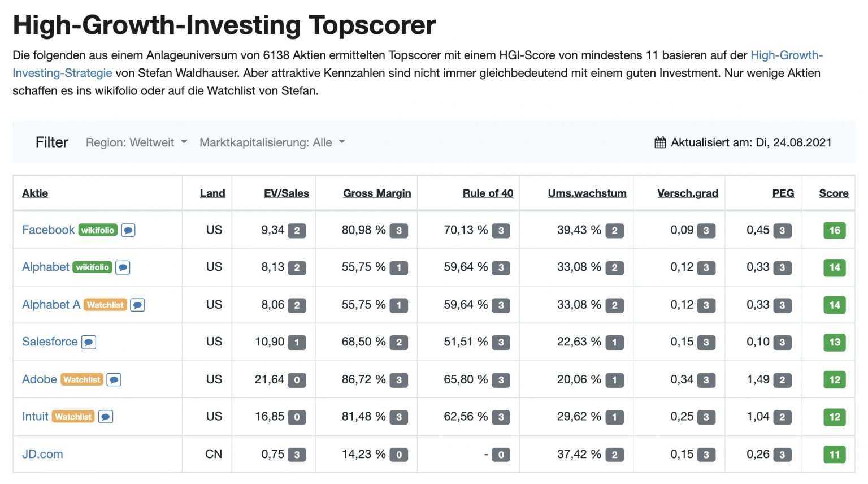This screenshot has width=868, height=484.
Task: Open the Alphabet A Watchlist dropdown badge
Action: click(105, 305)
